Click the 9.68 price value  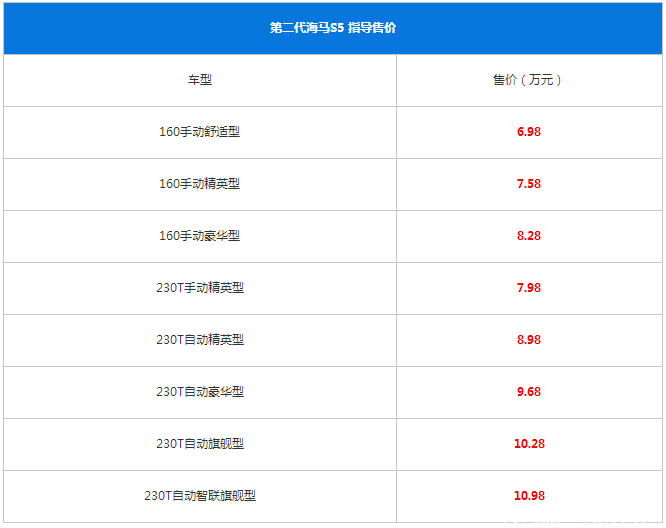pos(529,392)
